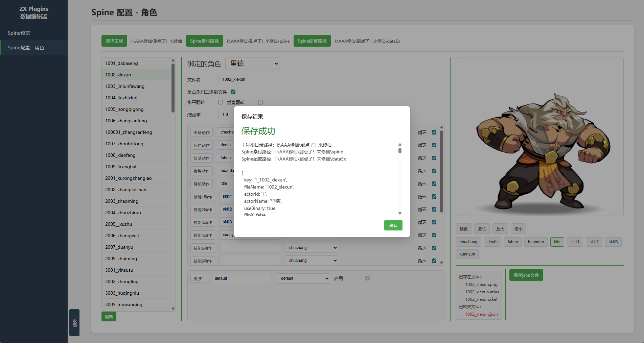The image size is (644, 343).
Task: Click the 镜像 preview button
Action: click(464, 229)
